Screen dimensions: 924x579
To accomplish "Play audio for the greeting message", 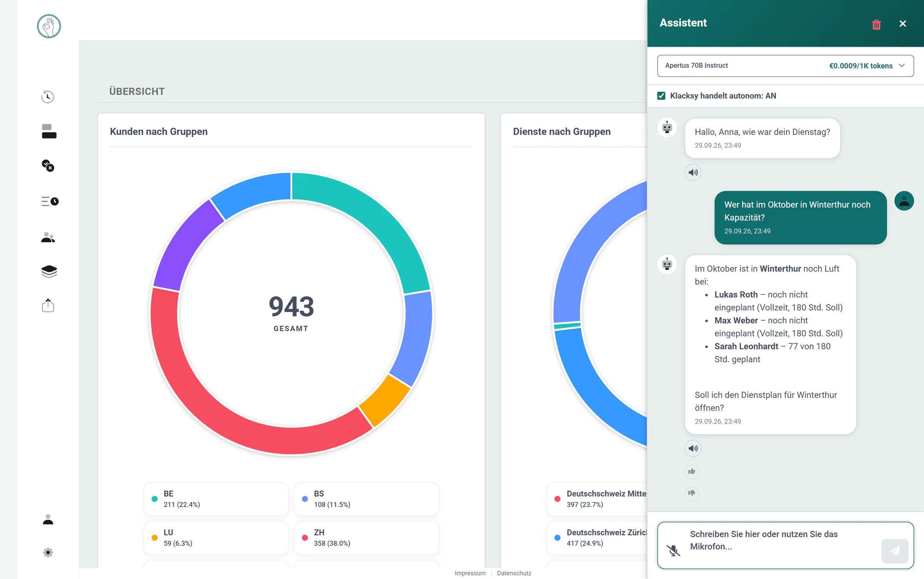I will tap(693, 172).
